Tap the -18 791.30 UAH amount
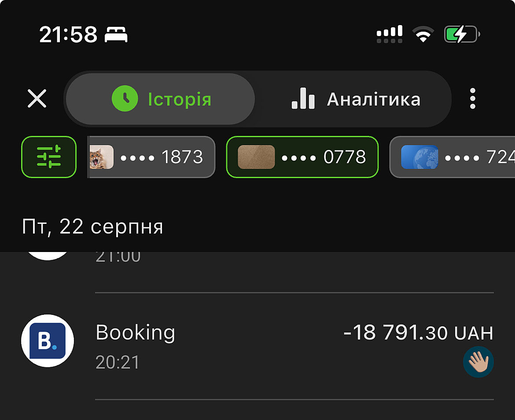The image size is (515, 420). coord(418,333)
